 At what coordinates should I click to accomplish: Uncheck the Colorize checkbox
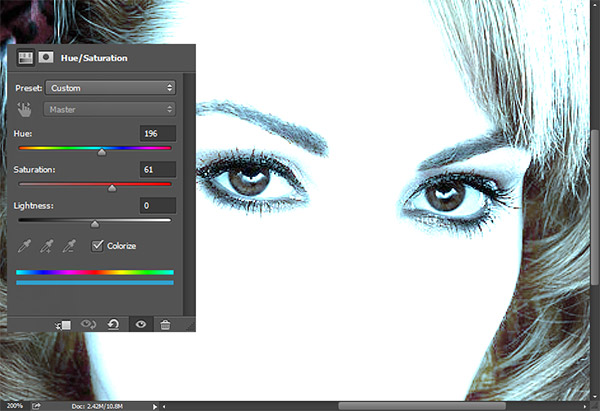(98, 245)
